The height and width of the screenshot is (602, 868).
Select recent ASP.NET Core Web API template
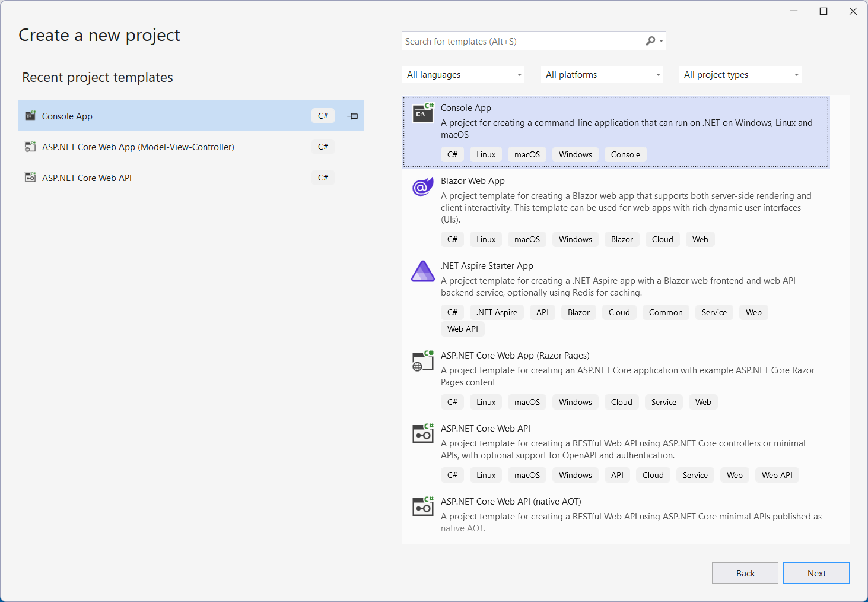(x=191, y=178)
